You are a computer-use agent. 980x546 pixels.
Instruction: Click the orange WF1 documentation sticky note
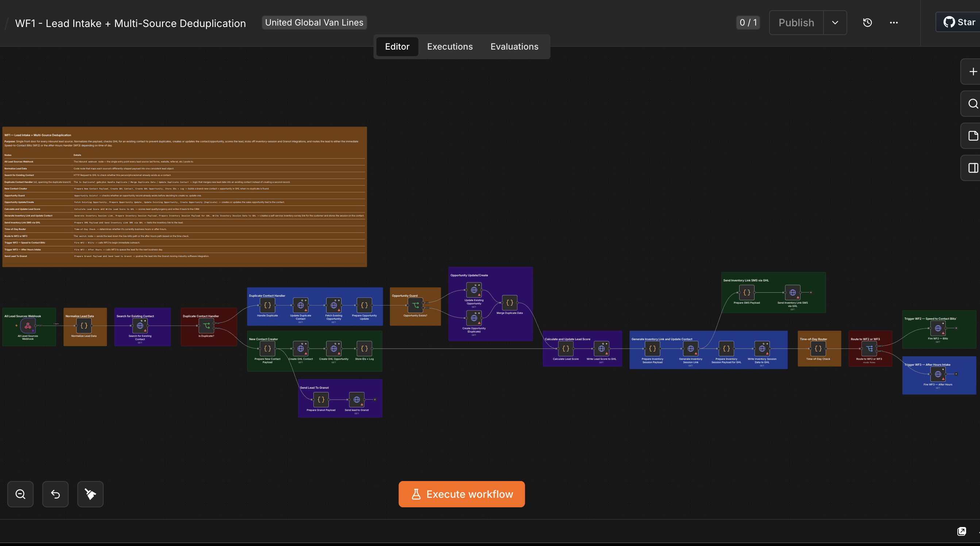pyautogui.click(x=185, y=197)
